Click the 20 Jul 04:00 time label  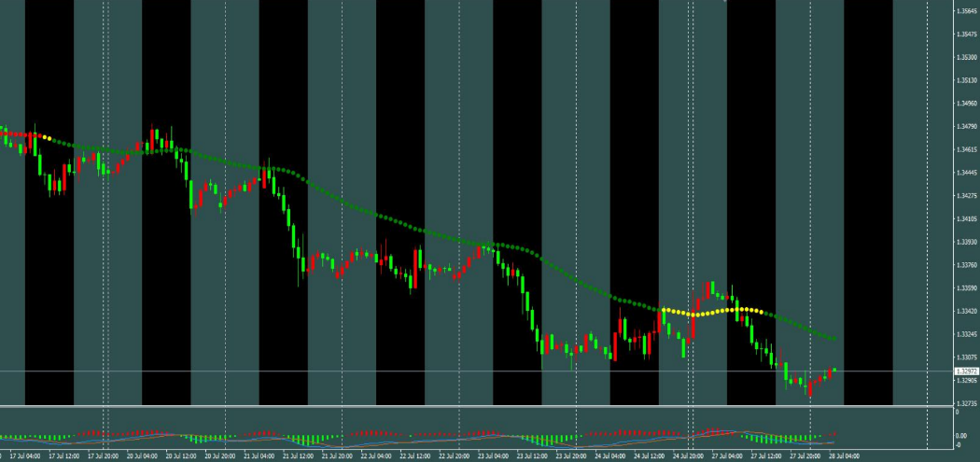[x=142, y=456]
